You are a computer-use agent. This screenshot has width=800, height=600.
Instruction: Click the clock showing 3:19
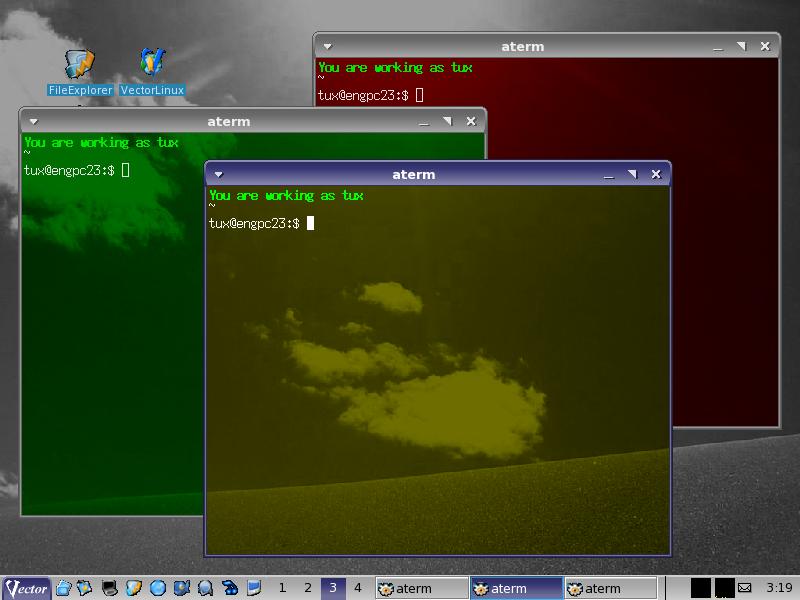[x=779, y=588]
